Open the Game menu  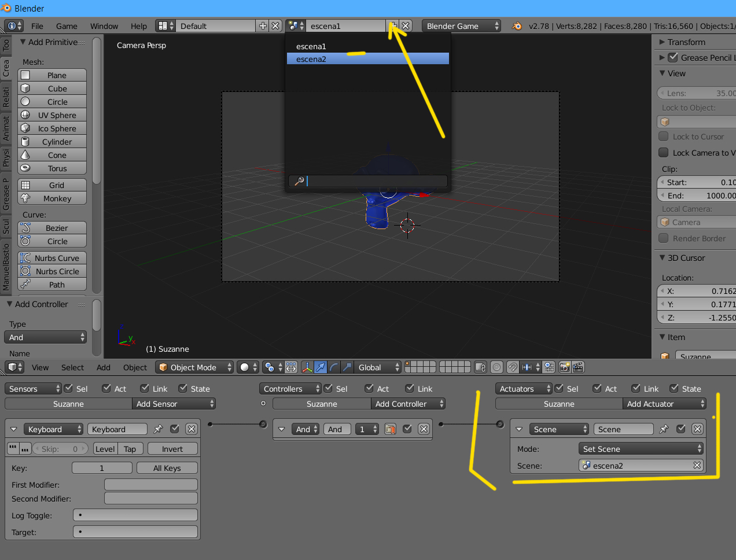pyautogui.click(x=67, y=26)
